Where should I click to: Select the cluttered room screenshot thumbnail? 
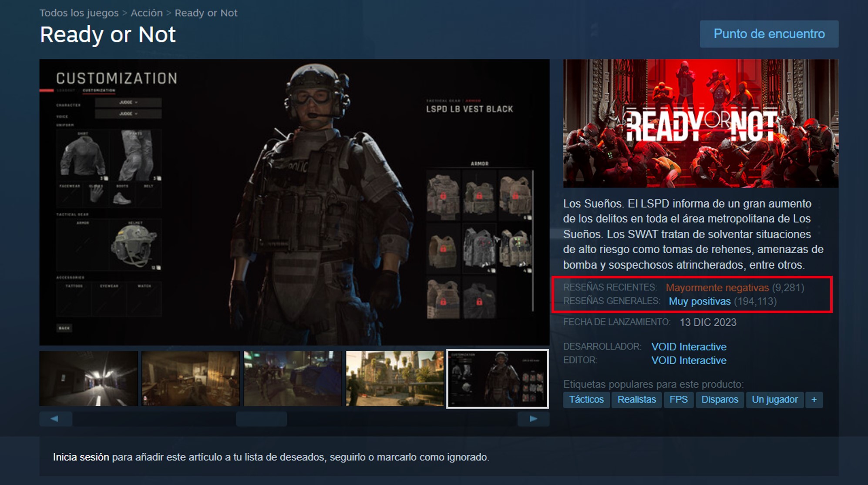(191, 378)
